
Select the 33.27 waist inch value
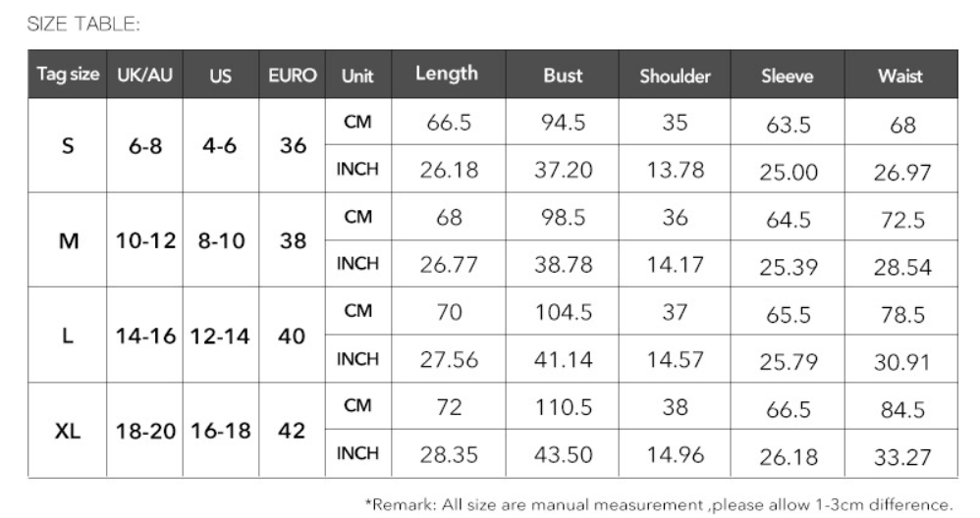(x=901, y=457)
